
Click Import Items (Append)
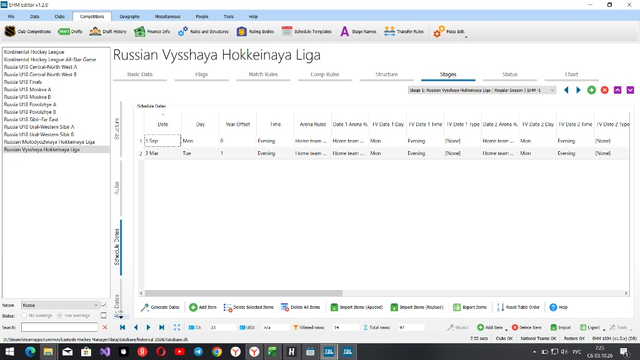(356, 307)
